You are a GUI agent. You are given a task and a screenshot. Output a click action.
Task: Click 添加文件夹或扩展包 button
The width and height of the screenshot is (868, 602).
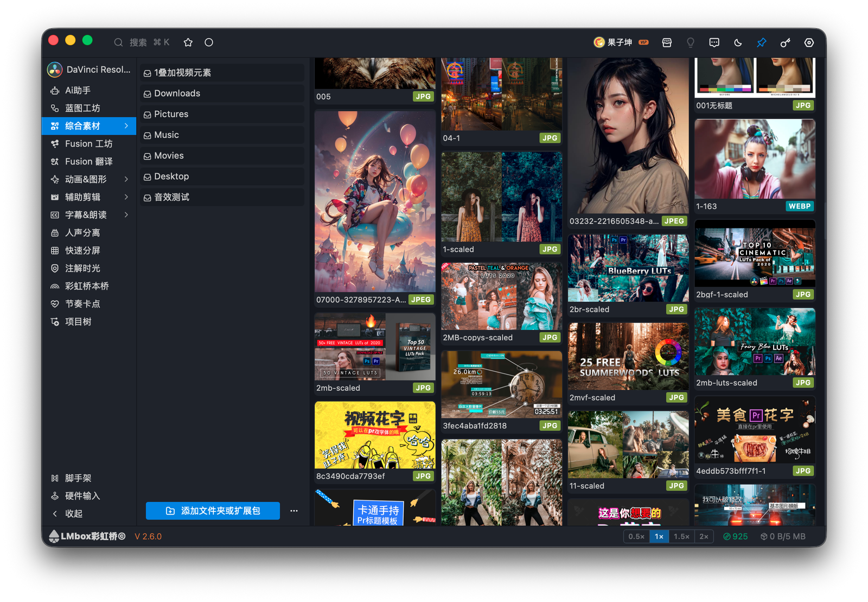tap(213, 511)
